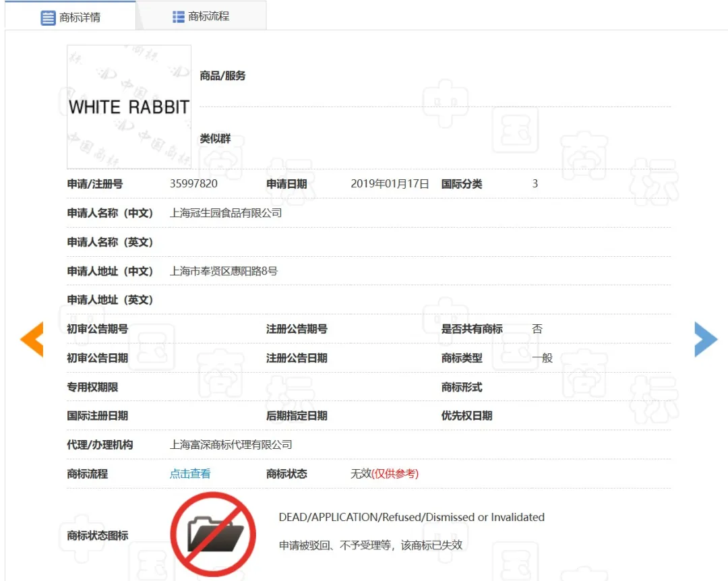Viewport: 728px width, 581px height.
Task: Click the 商品/服务 heading
Action: (x=222, y=76)
